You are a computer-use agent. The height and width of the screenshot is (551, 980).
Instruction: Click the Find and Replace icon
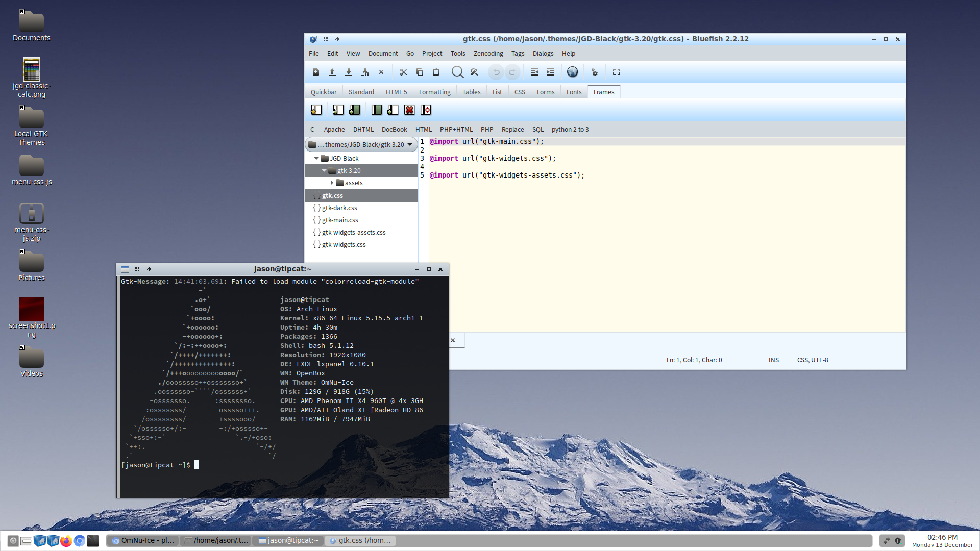(x=474, y=72)
